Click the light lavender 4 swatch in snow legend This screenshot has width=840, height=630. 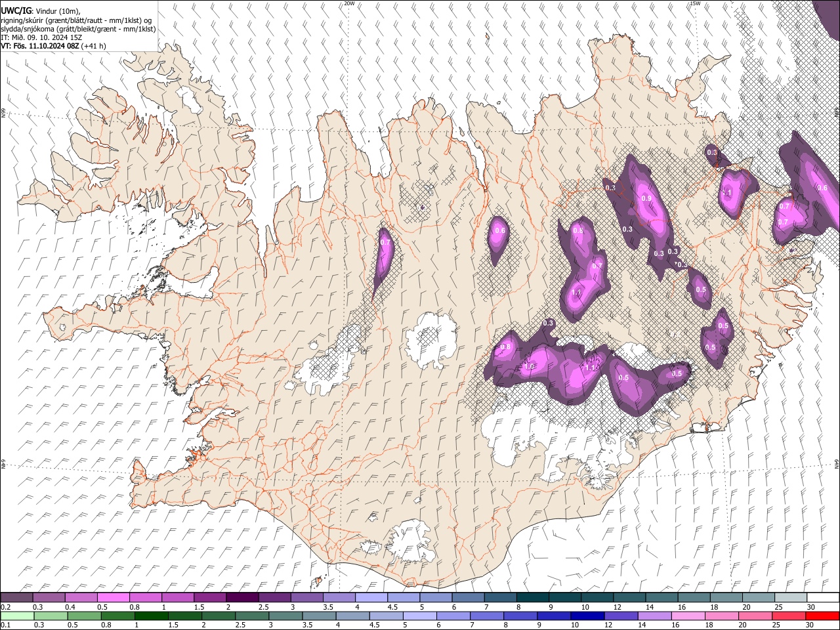(370, 598)
